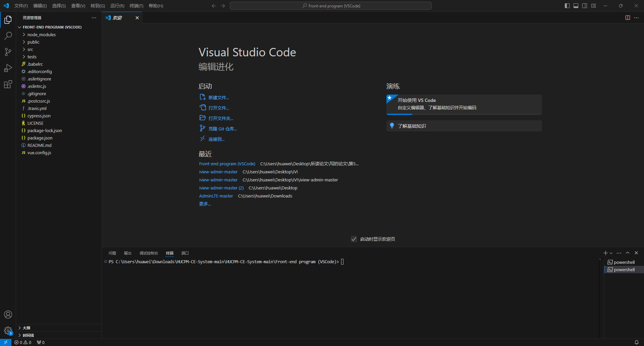Go forward with the navigation arrow

click(x=223, y=6)
